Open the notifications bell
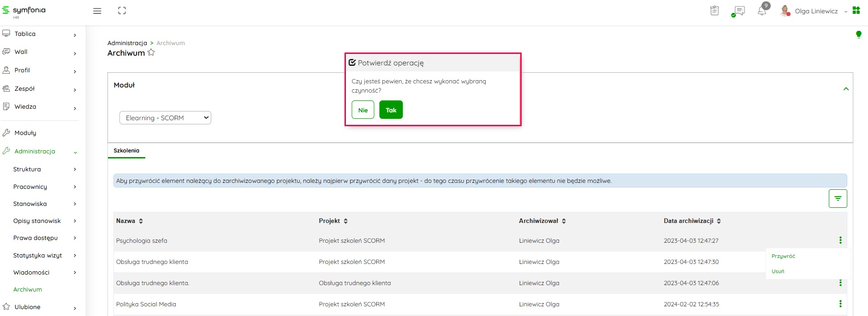The height and width of the screenshot is (316, 868). click(762, 11)
